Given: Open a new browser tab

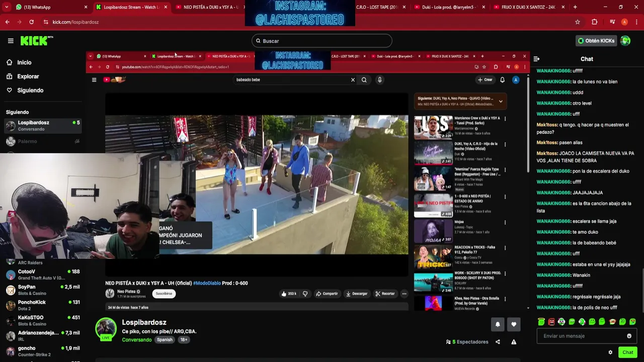Looking at the screenshot, I should point(575,7).
